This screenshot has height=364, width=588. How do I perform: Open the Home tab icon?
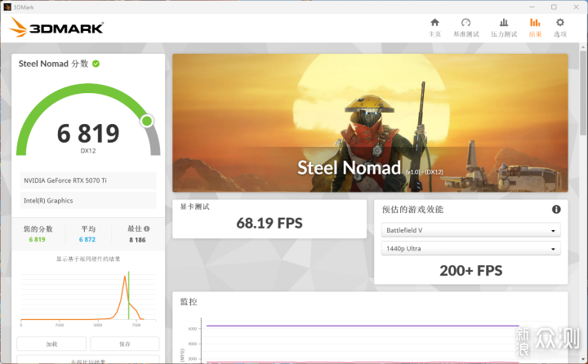click(434, 23)
